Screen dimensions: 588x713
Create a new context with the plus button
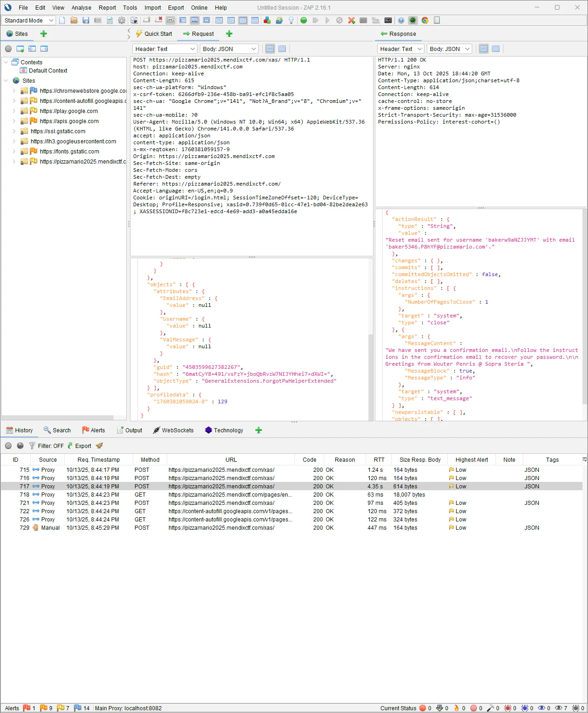tap(43, 33)
